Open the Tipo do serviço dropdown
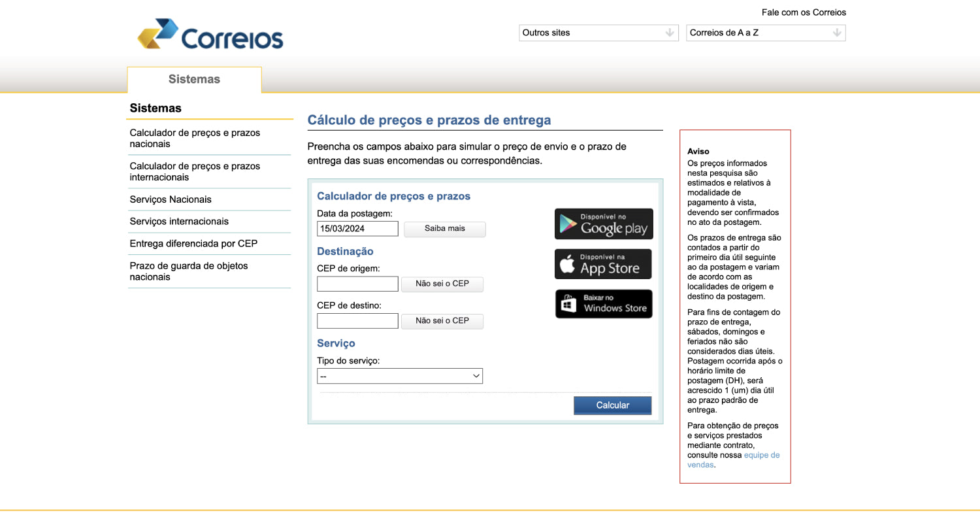This screenshot has width=980, height=523. (x=400, y=376)
